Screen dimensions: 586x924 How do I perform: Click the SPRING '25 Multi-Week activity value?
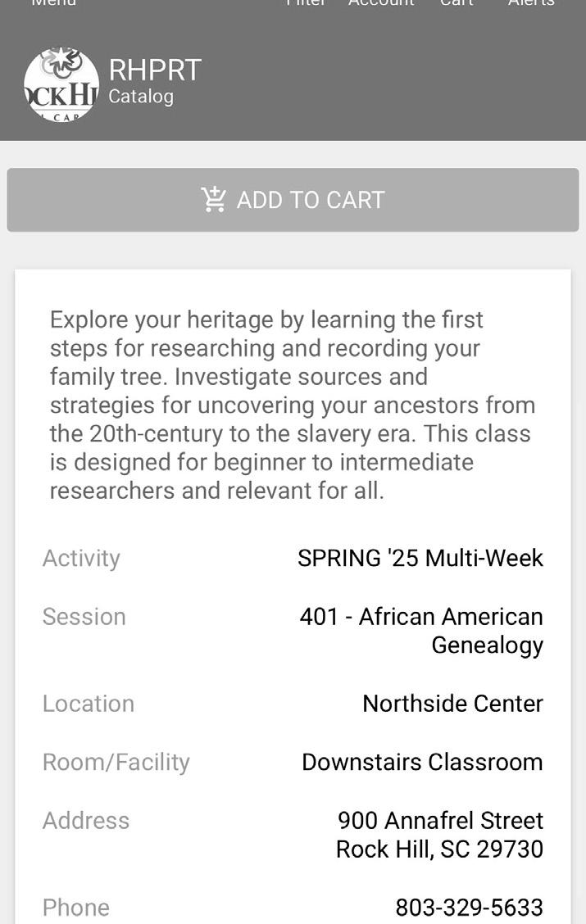click(420, 558)
